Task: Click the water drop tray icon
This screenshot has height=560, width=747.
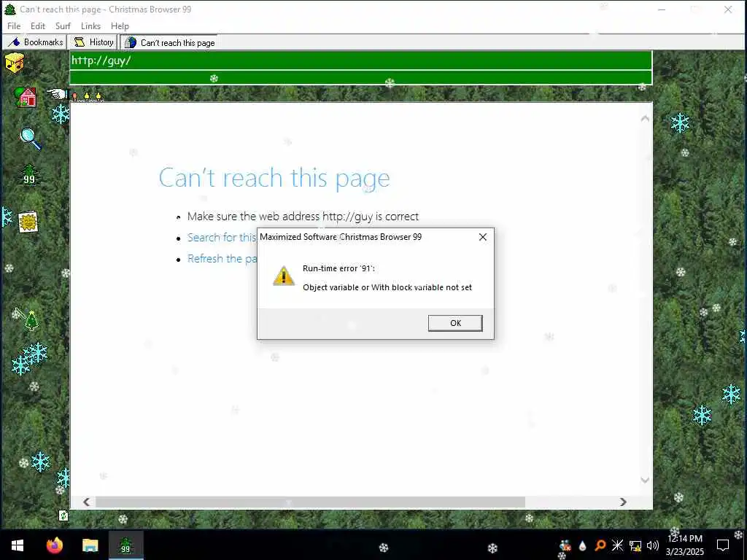Action: tap(582, 545)
